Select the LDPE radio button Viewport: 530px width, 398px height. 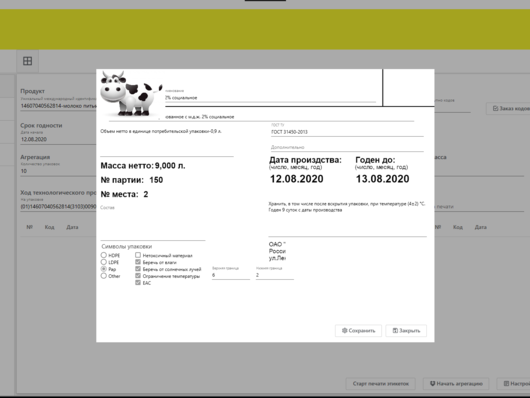point(104,262)
